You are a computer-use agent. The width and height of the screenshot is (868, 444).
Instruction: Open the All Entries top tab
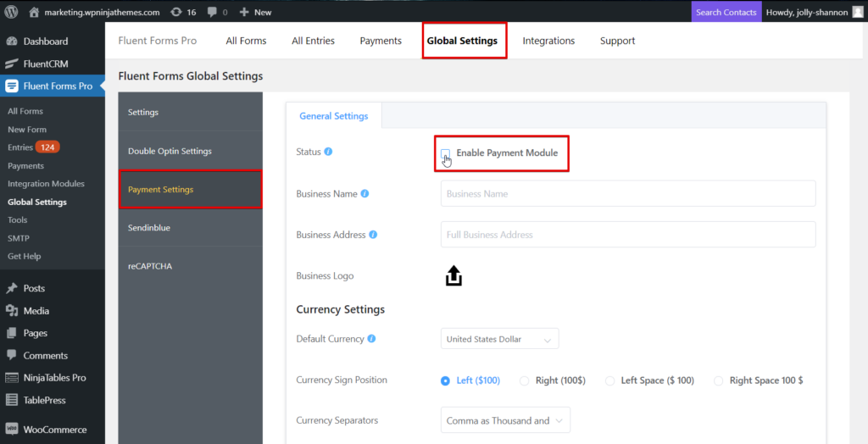313,41
